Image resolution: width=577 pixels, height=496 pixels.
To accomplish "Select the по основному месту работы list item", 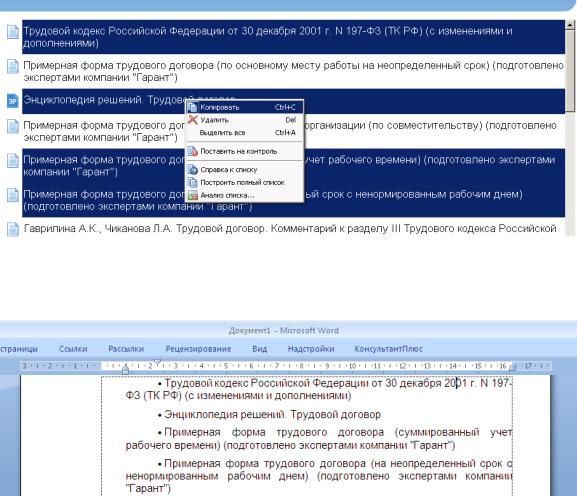I will click(x=293, y=71).
